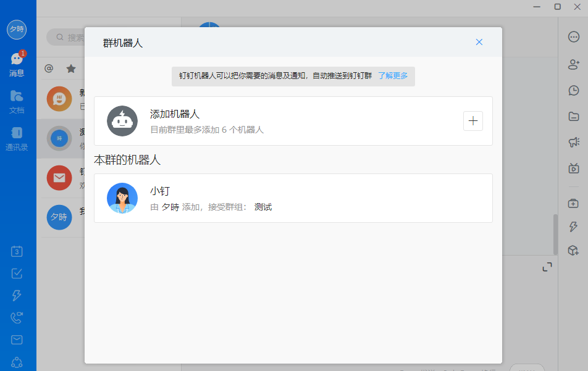Open the red mail conversation avatar

(x=59, y=178)
